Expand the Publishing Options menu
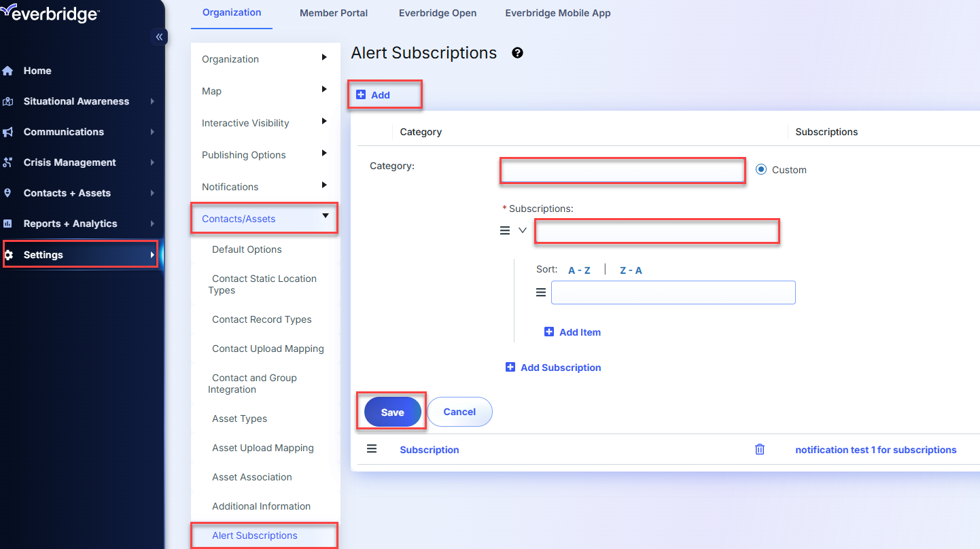Viewport: 980px width, 549px height. pyautogui.click(x=324, y=154)
